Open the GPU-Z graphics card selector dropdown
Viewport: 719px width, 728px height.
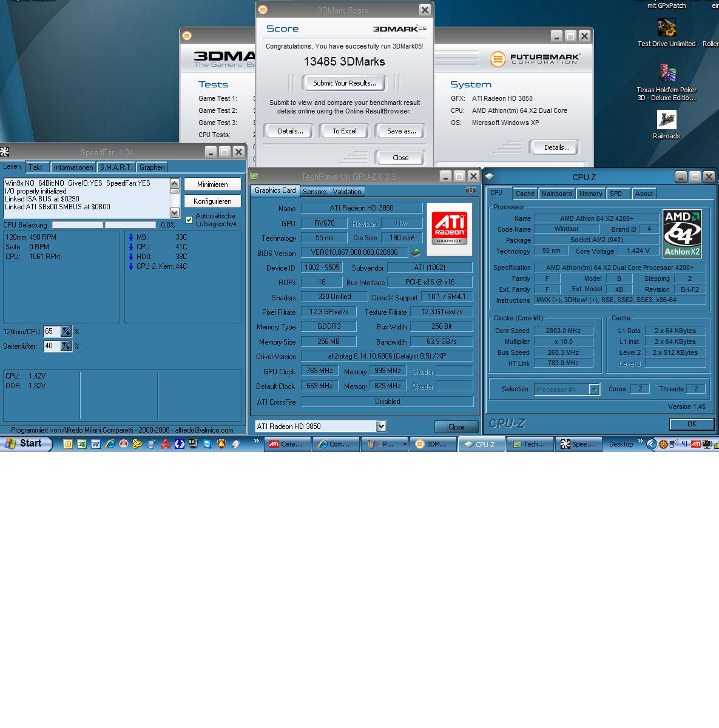[381, 426]
